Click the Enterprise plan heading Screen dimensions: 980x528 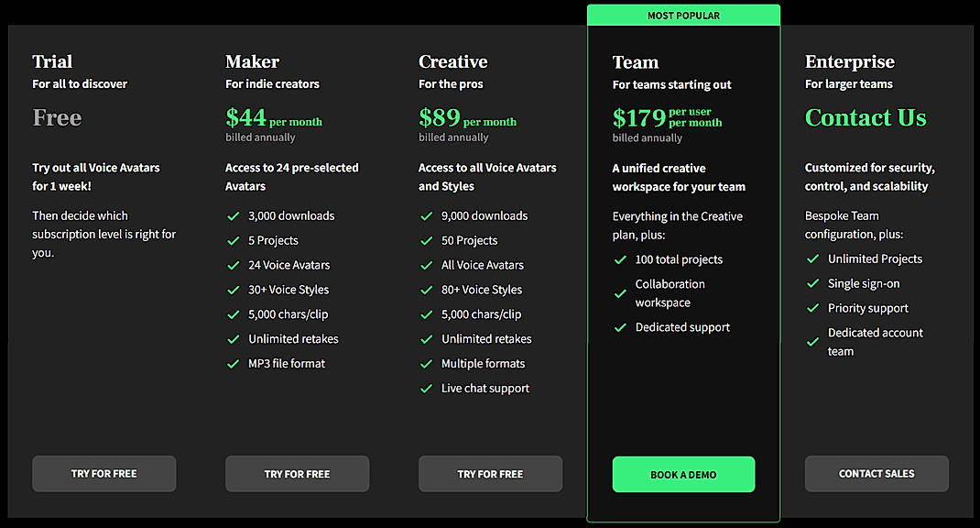pyautogui.click(x=850, y=62)
